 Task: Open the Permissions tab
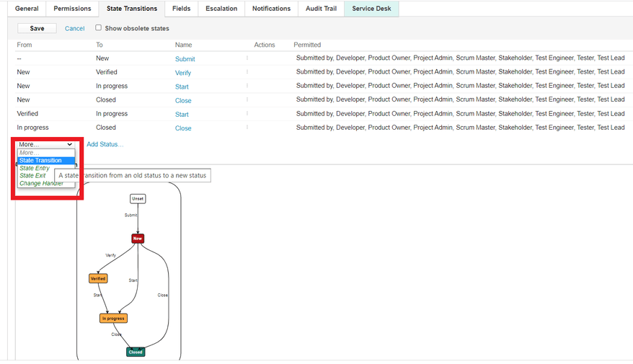(x=72, y=9)
